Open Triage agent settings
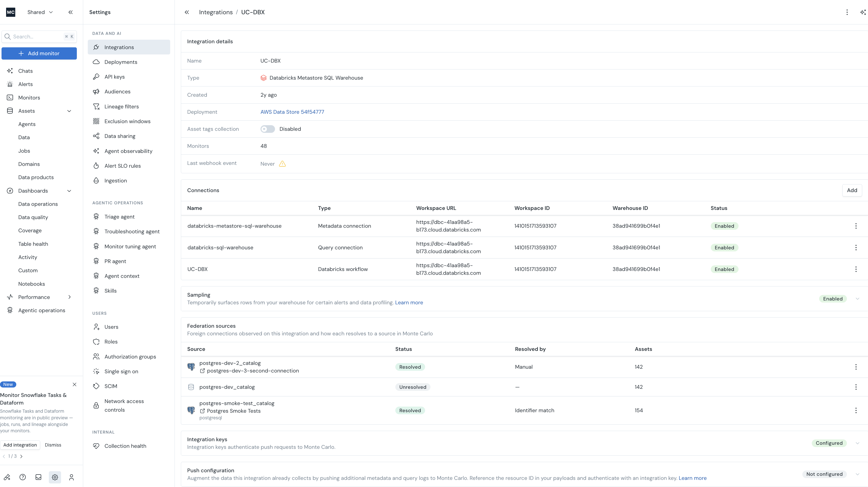868x487 pixels. (x=129, y=217)
